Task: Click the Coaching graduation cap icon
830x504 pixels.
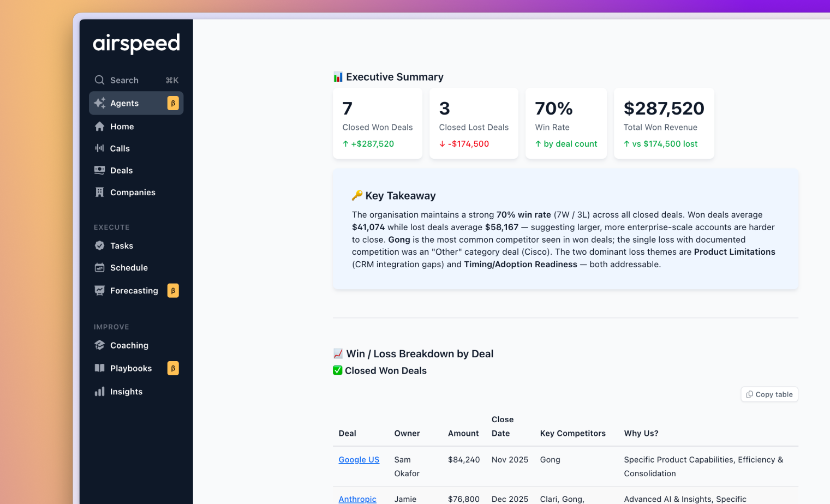Action: (x=99, y=345)
